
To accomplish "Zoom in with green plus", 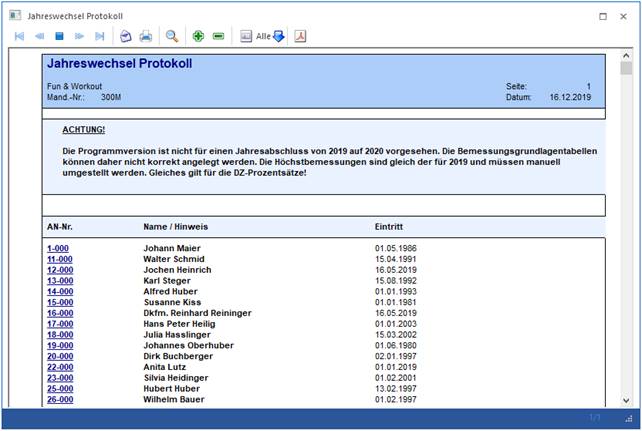I will pyautogui.click(x=198, y=36).
